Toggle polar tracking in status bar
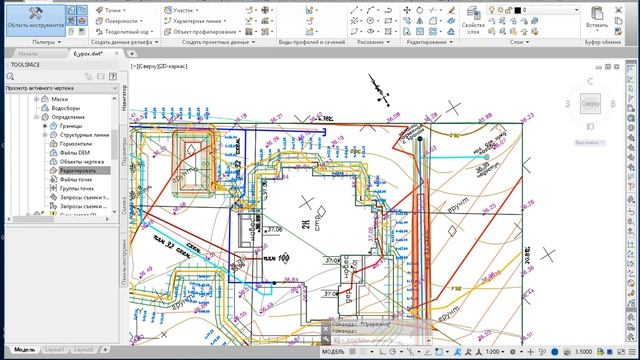 (393, 351)
